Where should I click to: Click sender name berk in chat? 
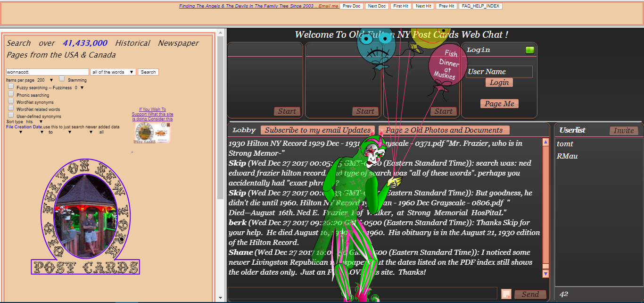tap(238, 223)
